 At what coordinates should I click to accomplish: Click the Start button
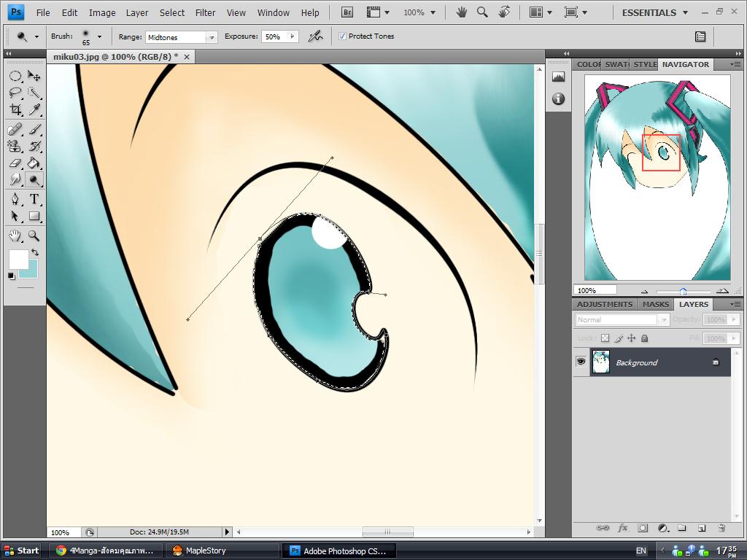(22, 551)
